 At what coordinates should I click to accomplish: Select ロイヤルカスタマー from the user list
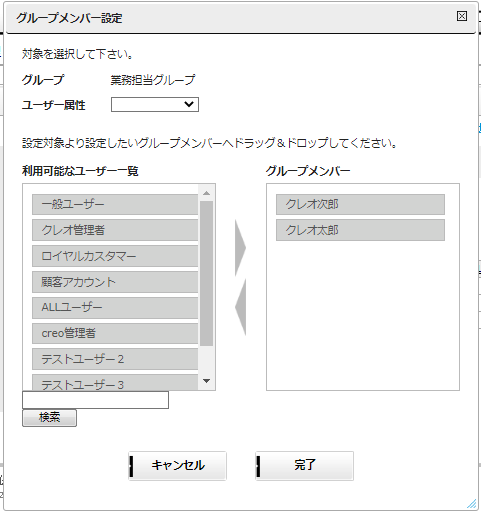tap(115, 256)
